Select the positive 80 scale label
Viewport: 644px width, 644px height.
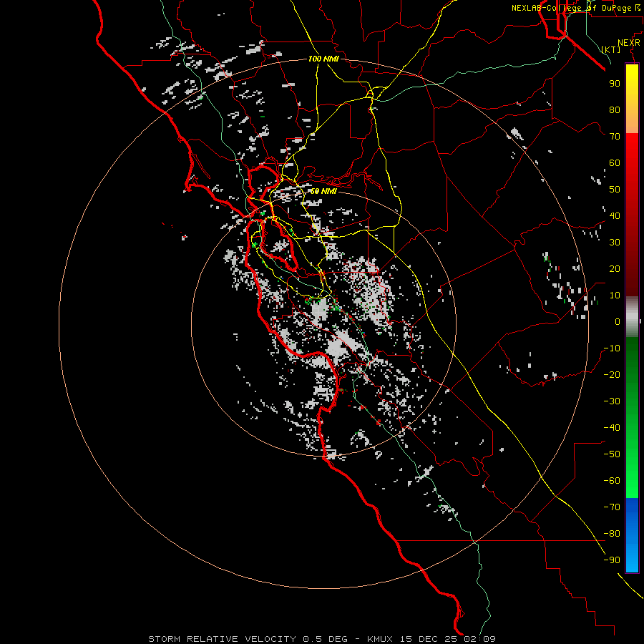point(615,109)
